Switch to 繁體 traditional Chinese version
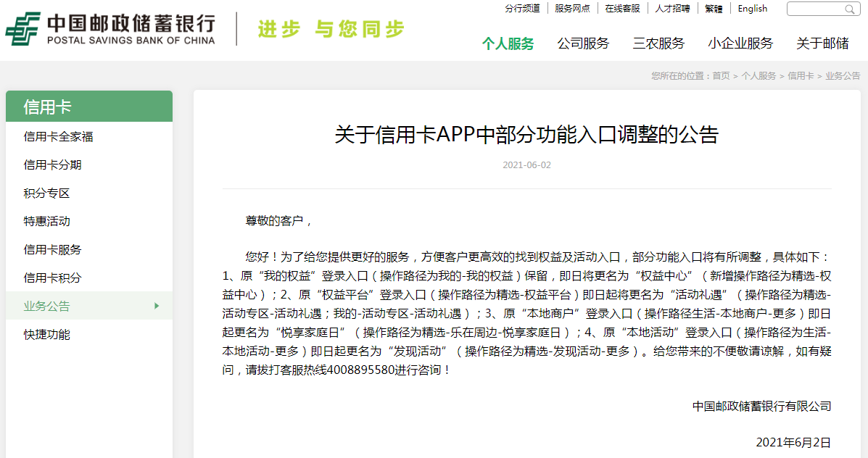This screenshot has height=458, width=868. click(x=714, y=9)
